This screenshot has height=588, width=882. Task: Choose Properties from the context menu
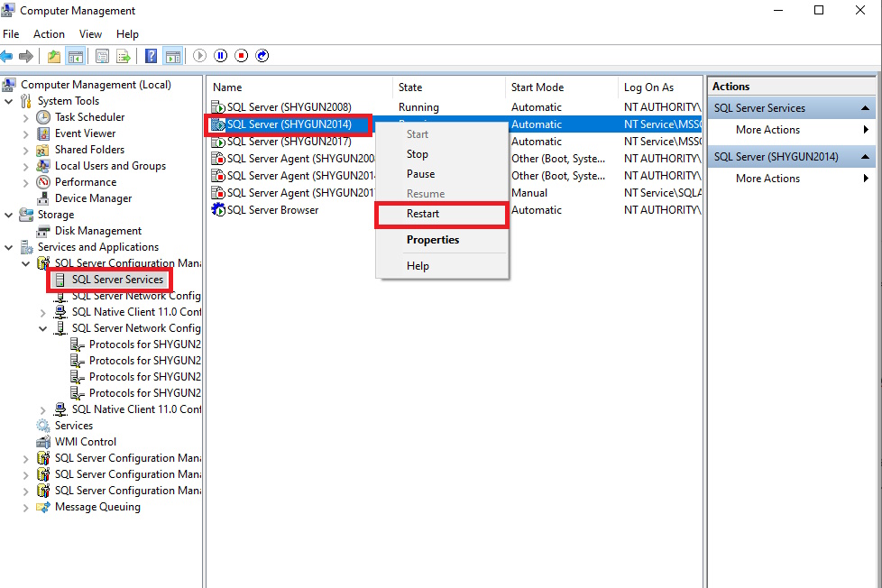442,240
